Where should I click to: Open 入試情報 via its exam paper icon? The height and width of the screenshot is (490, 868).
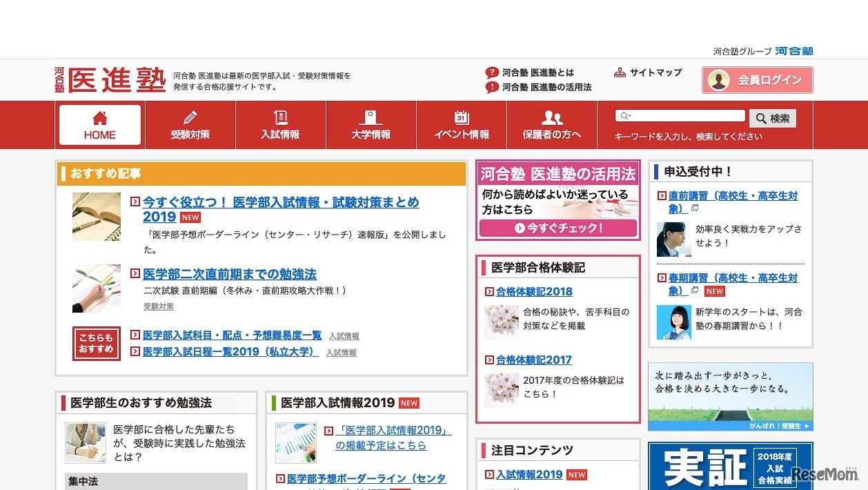coord(280,116)
